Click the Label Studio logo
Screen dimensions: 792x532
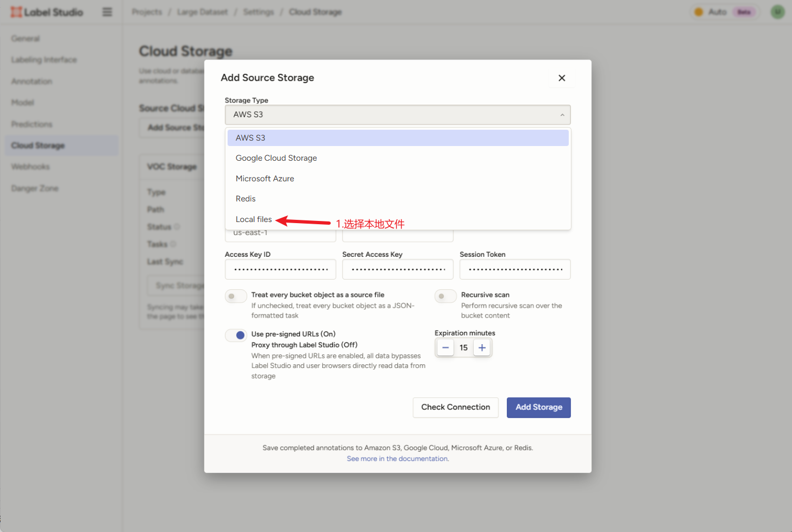47,12
